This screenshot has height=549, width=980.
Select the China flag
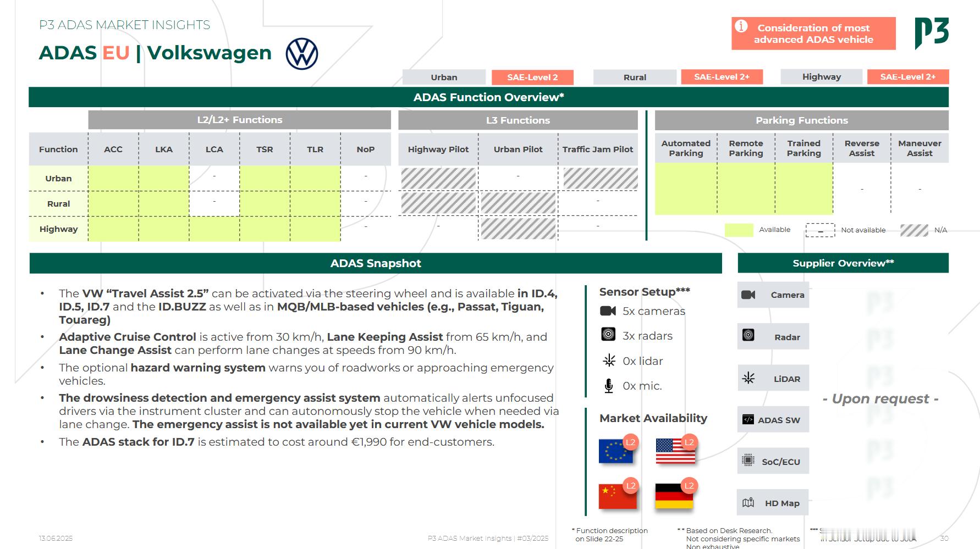618,496
